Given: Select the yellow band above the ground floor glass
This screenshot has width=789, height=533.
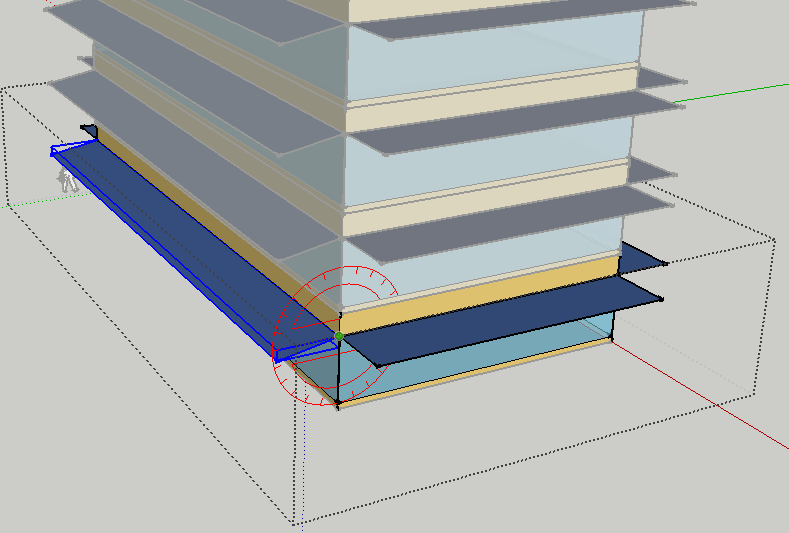Looking at the screenshot, I should click(478, 294).
